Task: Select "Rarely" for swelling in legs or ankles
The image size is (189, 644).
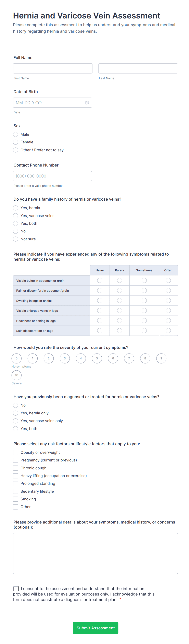Action: [119, 301]
